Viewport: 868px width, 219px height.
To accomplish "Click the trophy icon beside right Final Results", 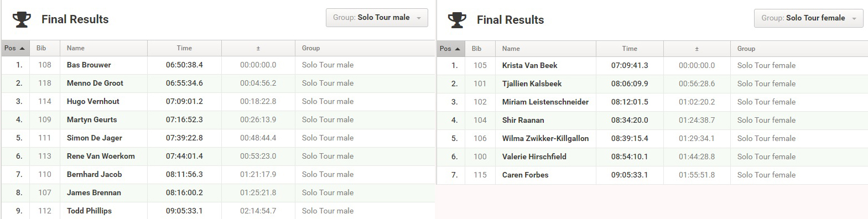I will click(x=457, y=20).
